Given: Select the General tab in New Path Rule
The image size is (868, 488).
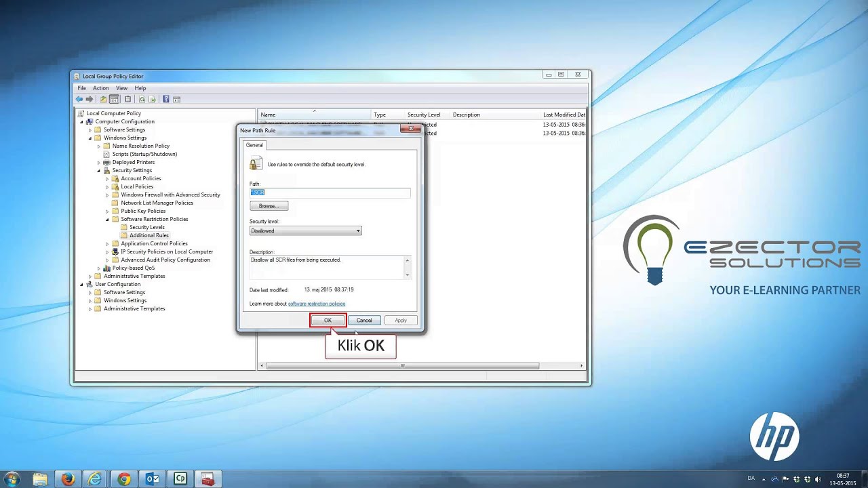Looking at the screenshot, I should (254, 145).
